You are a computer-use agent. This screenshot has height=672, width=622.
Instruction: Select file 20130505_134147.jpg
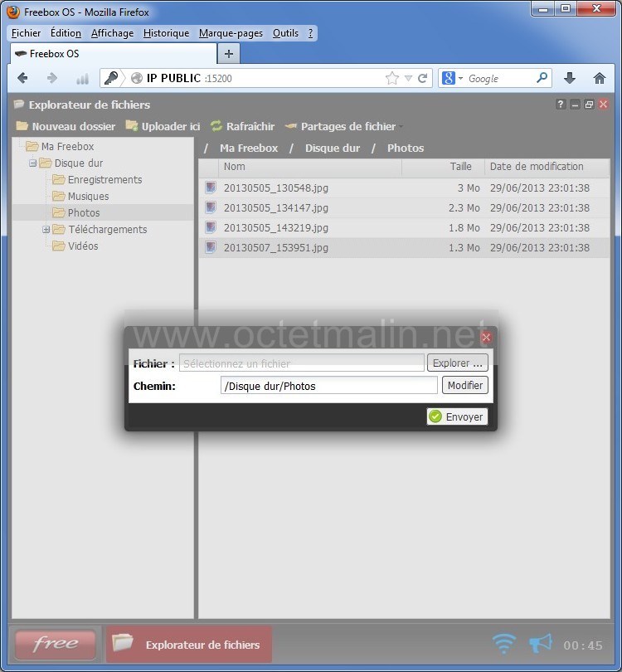click(404, 208)
